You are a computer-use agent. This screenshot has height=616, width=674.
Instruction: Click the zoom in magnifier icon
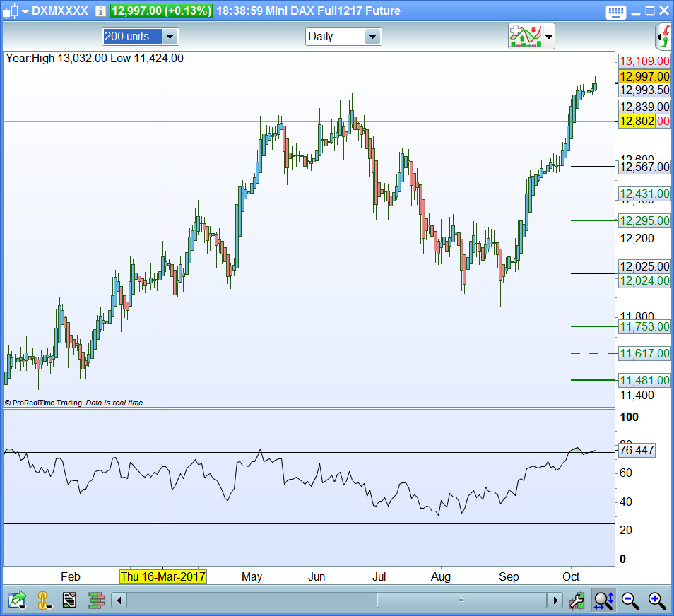point(657,600)
